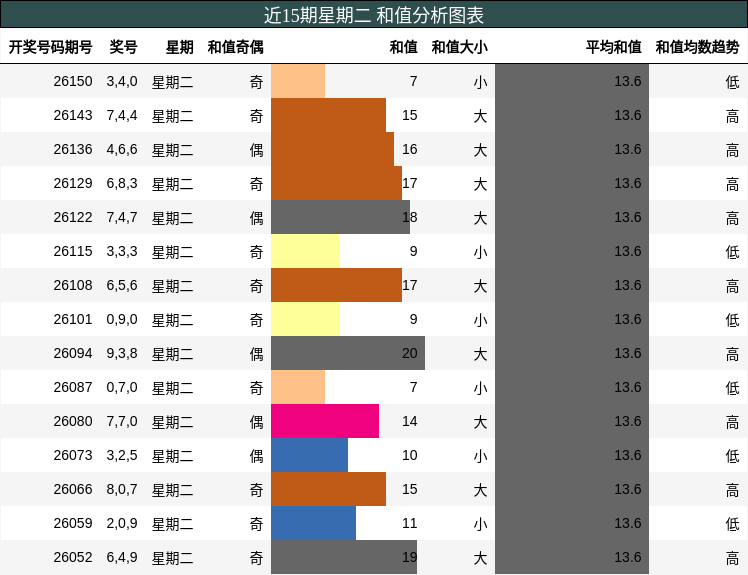This screenshot has width=748, height=575.
Task: Select winning numbers 0,9,0
Action: [x=122, y=319]
